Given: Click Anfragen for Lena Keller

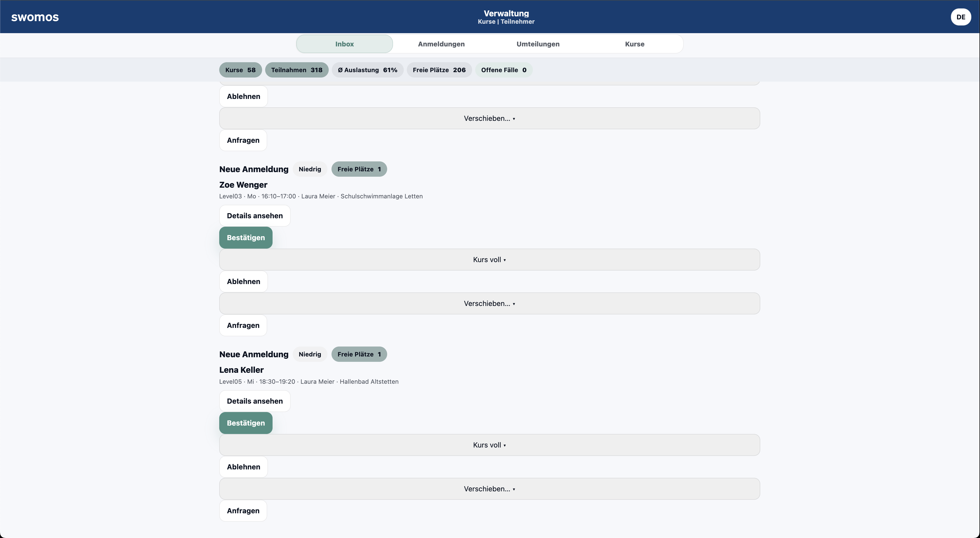Looking at the screenshot, I should coord(243,511).
